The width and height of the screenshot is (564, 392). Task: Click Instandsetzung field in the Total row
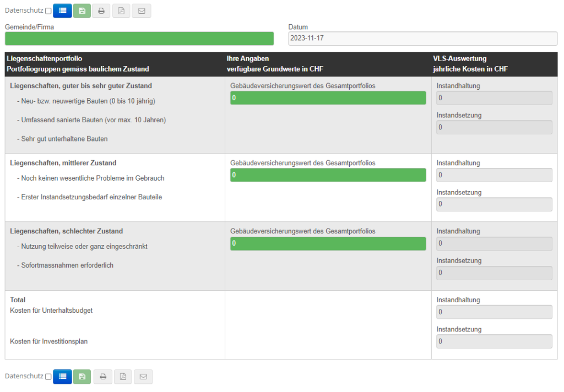pos(494,341)
